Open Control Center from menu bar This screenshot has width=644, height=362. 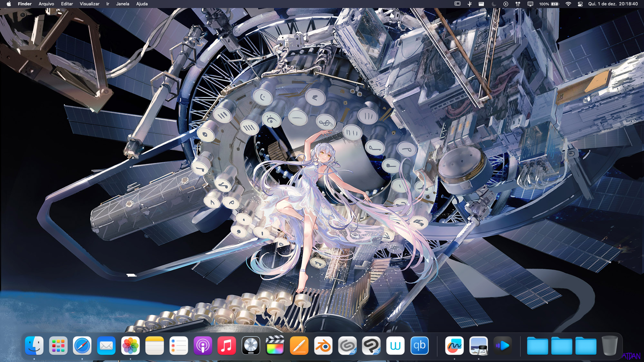(x=580, y=4)
